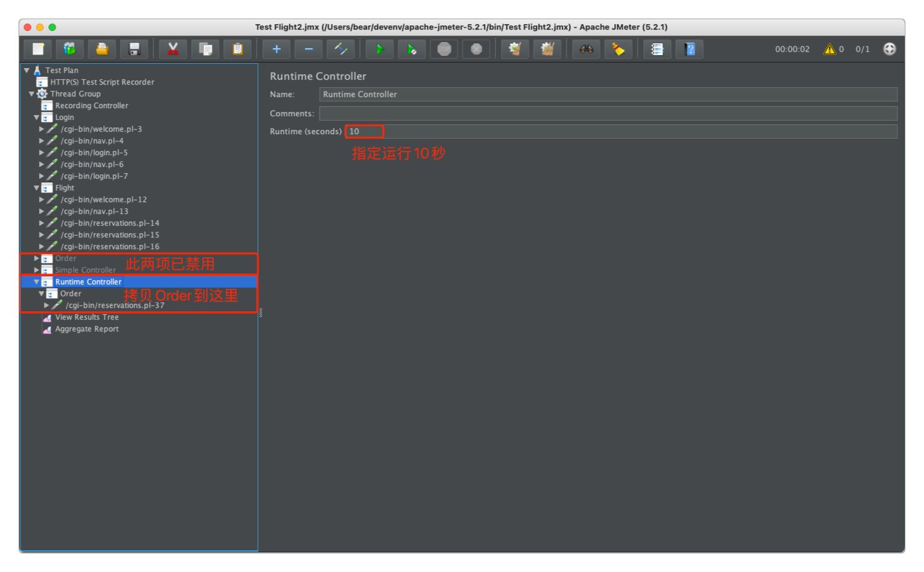Viewport: 924px width, 572px height.
Task: Collapse the Test Plan tree node
Action: (27, 70)
